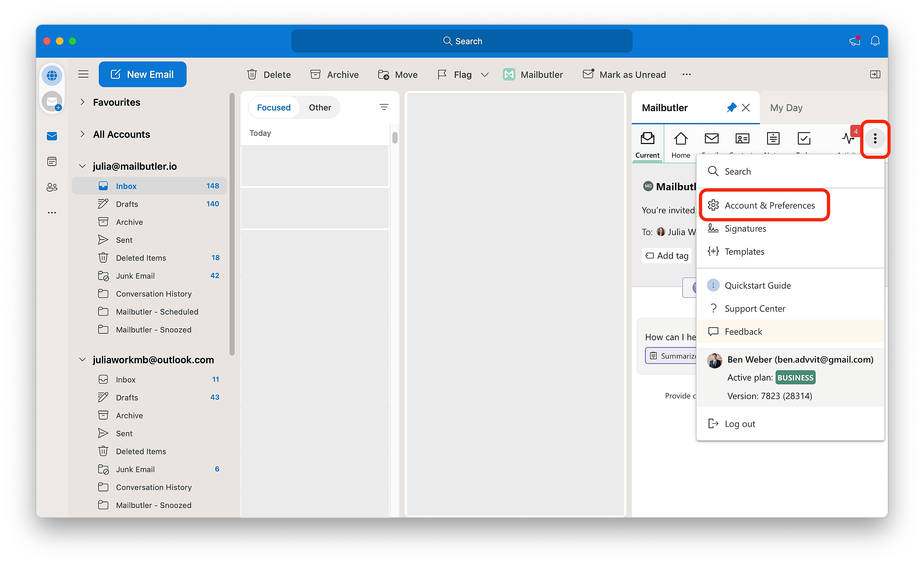The width and height of the screenshot is (924, 565).
Task: Flag the message using toolbar flag icon
Action: tap(442, 75)
